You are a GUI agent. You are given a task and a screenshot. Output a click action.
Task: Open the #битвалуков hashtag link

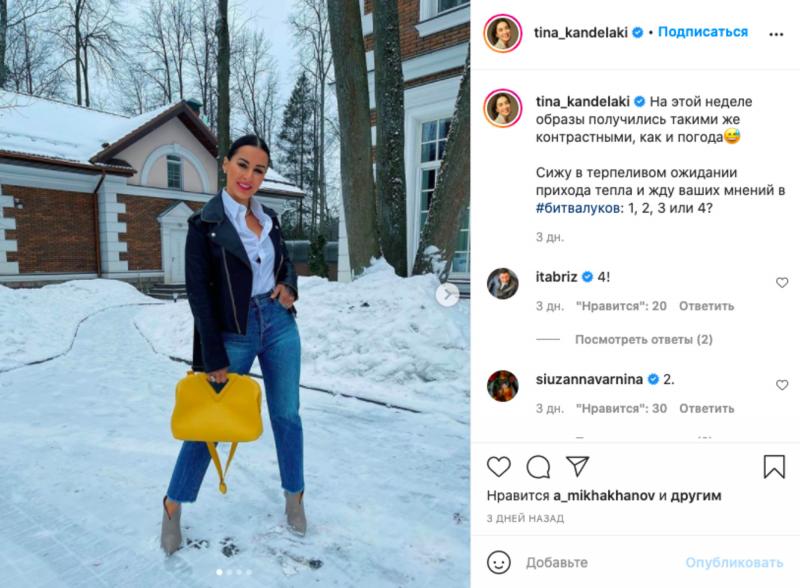tap(577, 208)
